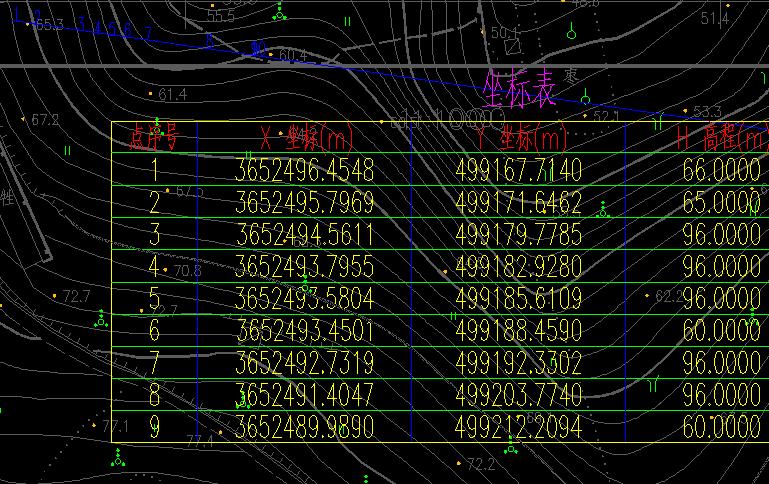Select elevation 96.0000 in table row 8

coord(722,395)
